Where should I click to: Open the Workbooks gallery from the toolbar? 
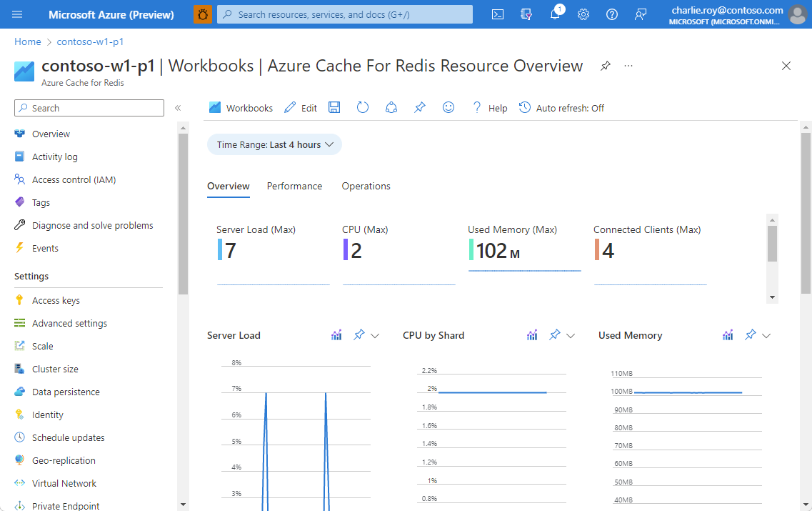(241, 107)
